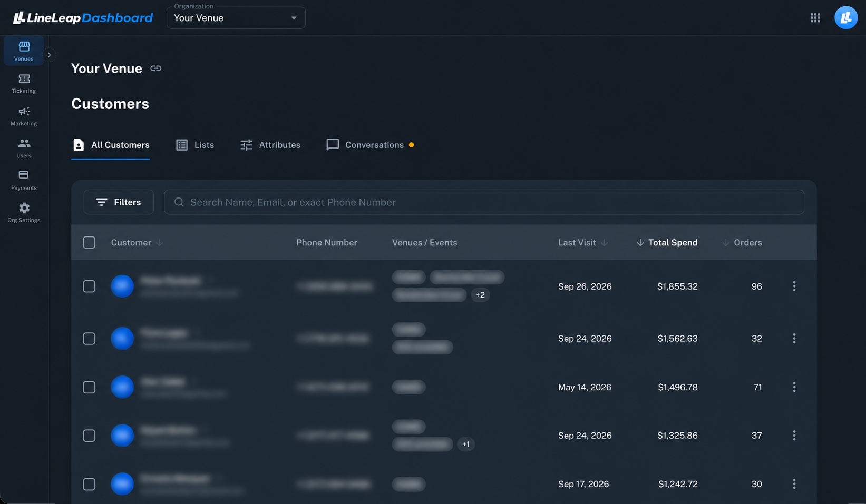866x504 pixels.
Task: Open the apps grid menu icon
Action: 815,18
